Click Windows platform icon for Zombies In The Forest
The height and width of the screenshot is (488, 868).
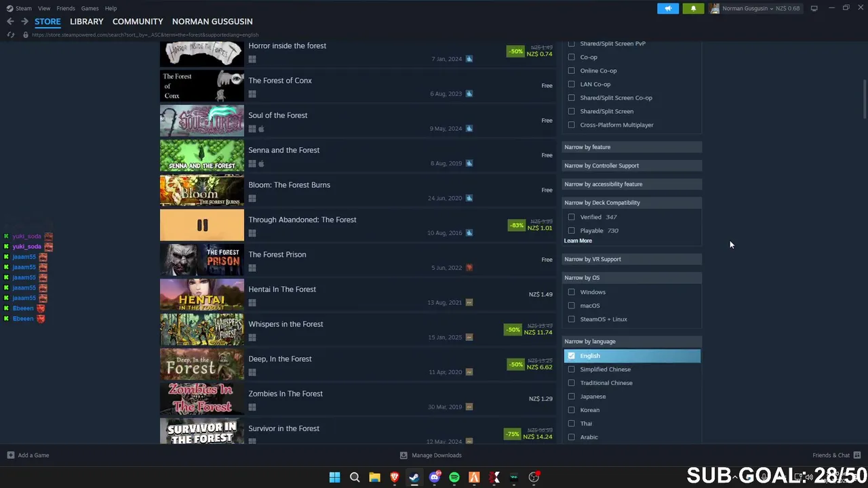tap(252, 407)
